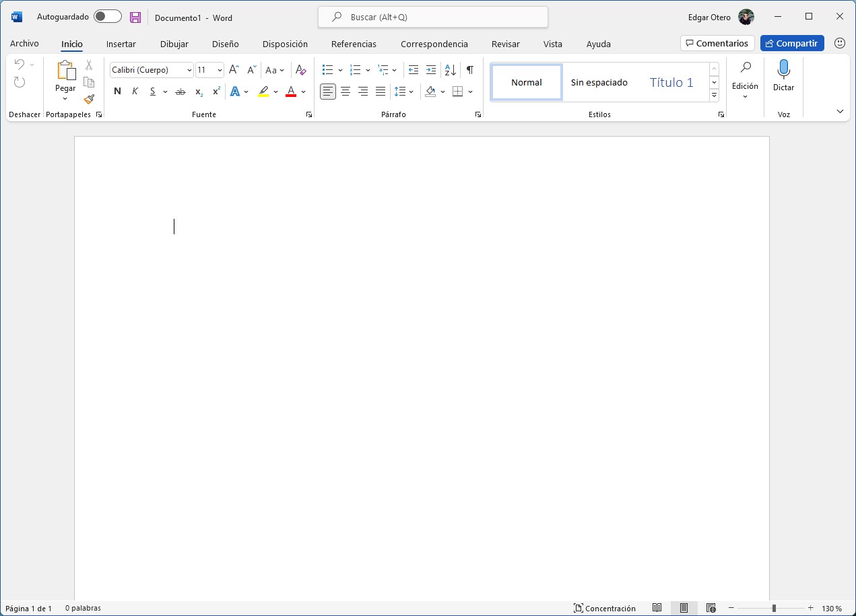Screen dimensions: 856x616
Task: Open the font name dropdown
Action: click(188, 69)
